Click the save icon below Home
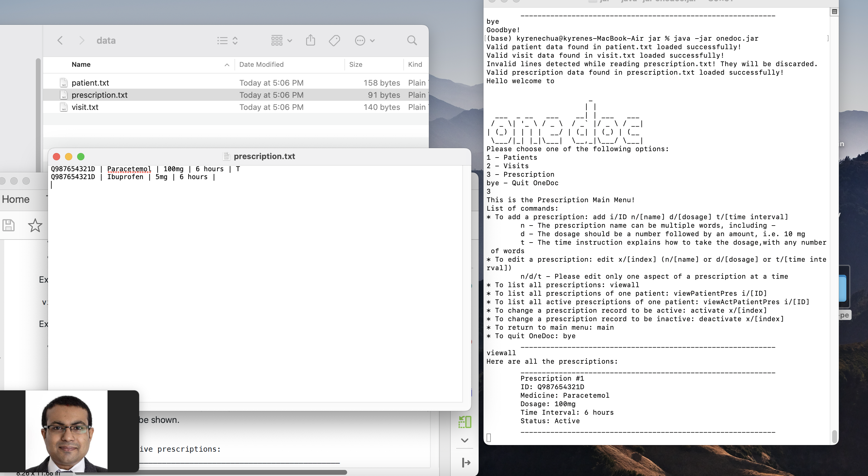Screen dimensions: 868x476 (9, 225)
